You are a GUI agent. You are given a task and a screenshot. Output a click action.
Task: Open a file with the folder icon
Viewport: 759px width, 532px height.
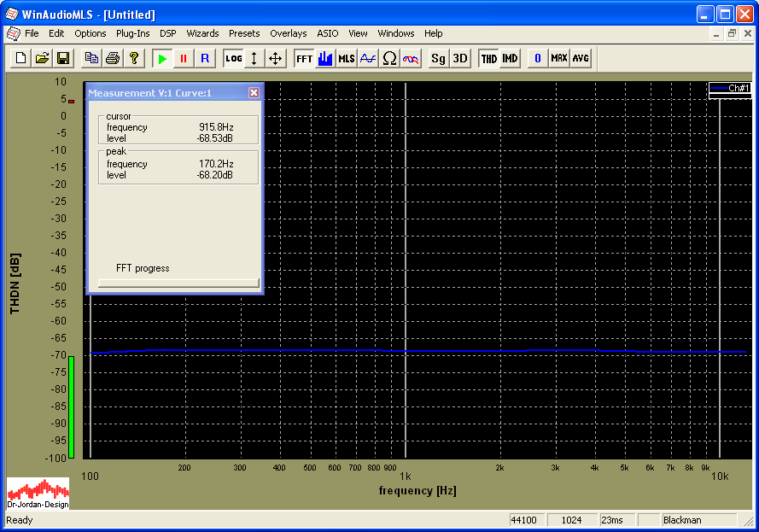(42, 58)
